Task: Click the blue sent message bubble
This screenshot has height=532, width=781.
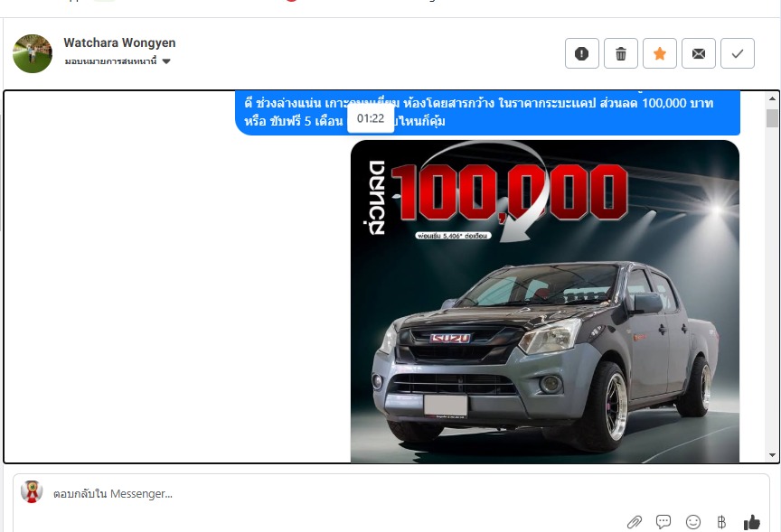Action: click(487, 113)
